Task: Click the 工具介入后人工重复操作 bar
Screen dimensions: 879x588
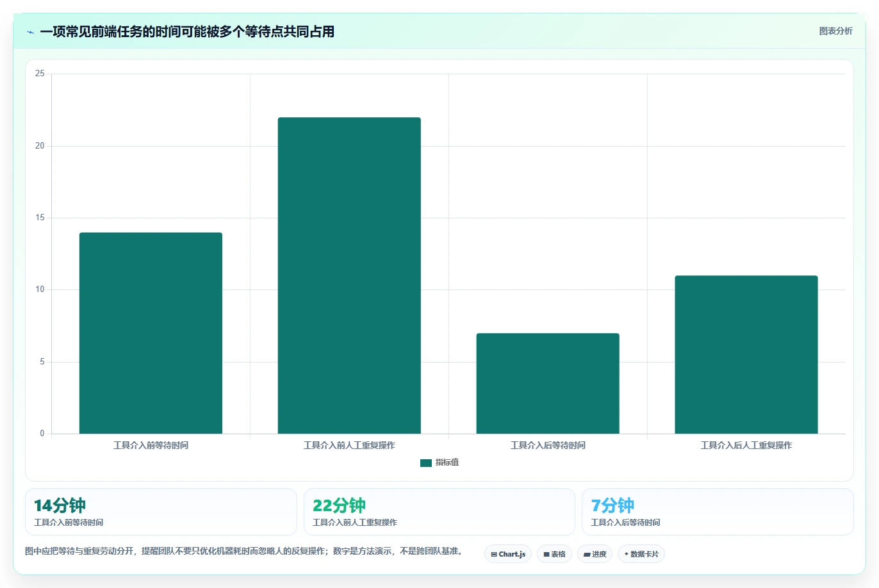Action: point(746,355)
